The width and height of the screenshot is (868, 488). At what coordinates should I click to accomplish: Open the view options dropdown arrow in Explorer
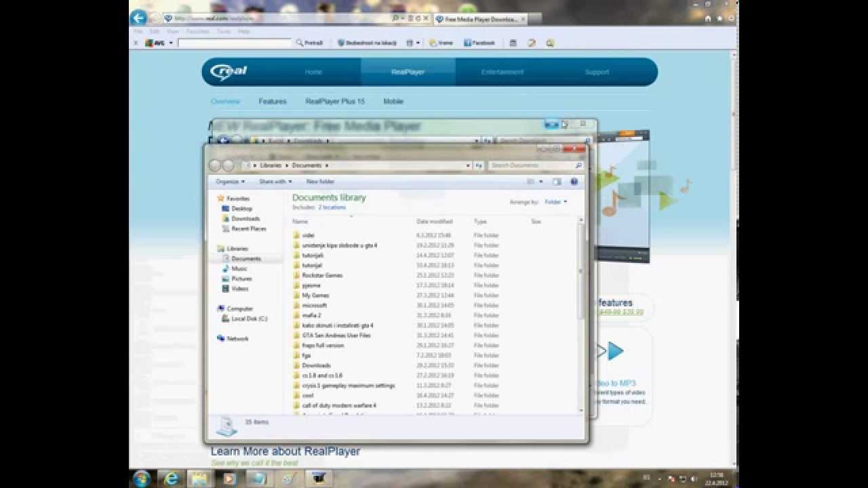tap(541, 182)
